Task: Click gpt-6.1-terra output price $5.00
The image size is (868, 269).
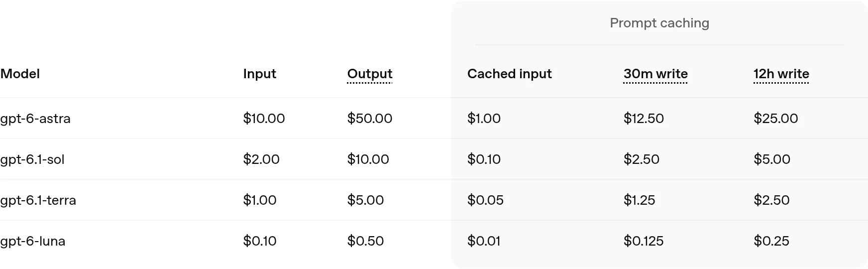Action: (x=365, y=200)
